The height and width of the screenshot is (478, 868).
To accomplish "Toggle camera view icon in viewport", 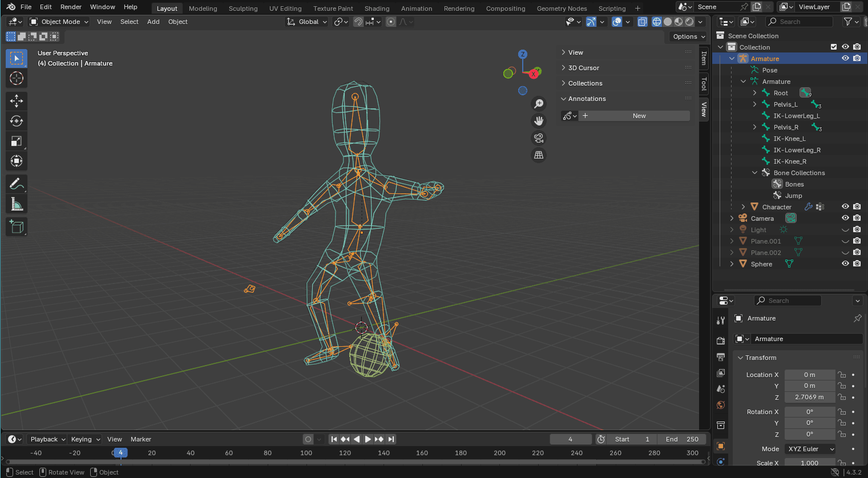I will point(538,138).
